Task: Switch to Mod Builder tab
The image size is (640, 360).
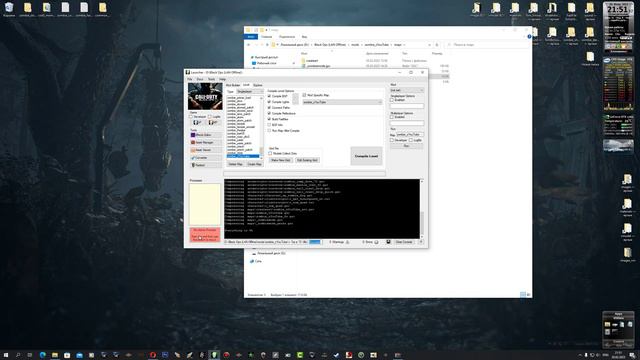Action: pyautogui.click(x=233, y=85)
